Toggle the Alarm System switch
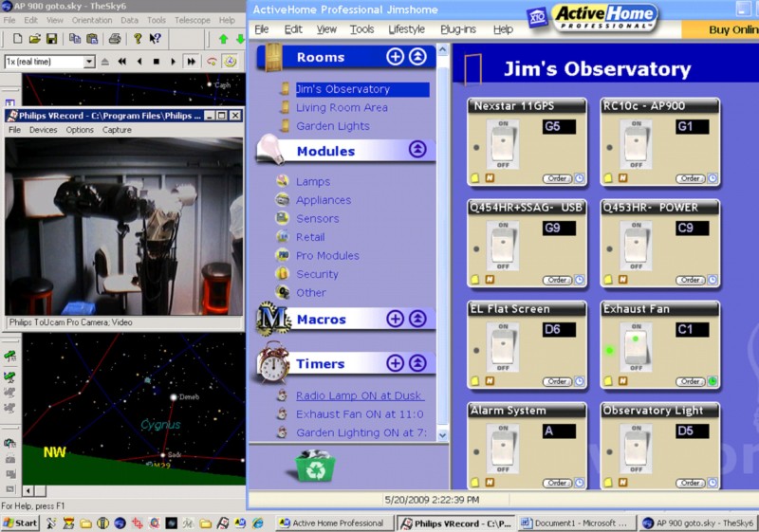The width and height of the screenshot is (759, 532). click(503, 449)
